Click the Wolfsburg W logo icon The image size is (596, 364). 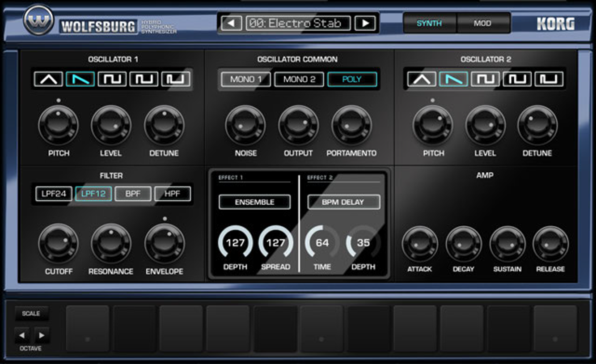pos(38,21)
